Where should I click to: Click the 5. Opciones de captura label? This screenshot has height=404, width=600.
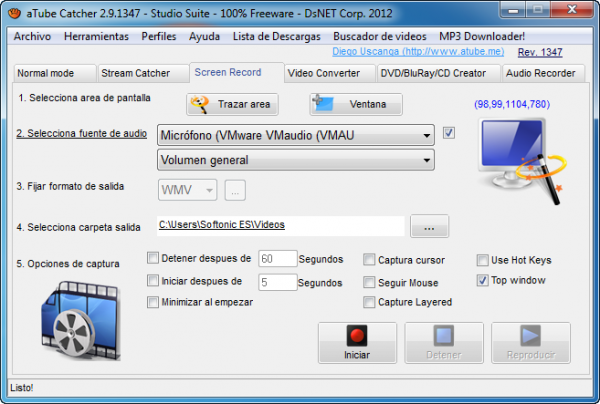pyautogui.click(x=68, y=264)
